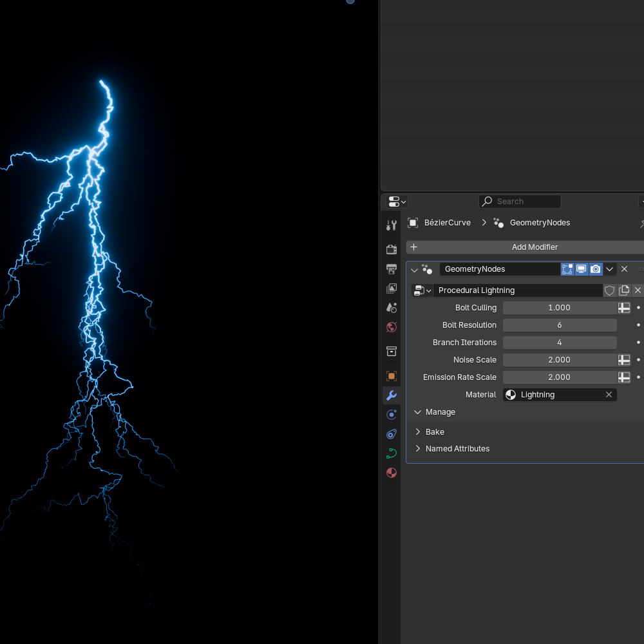Collapse the GeometryNodes modifier panel
Image resolution: width=644 pixels, height=644 pixels.
coord(414,269)
